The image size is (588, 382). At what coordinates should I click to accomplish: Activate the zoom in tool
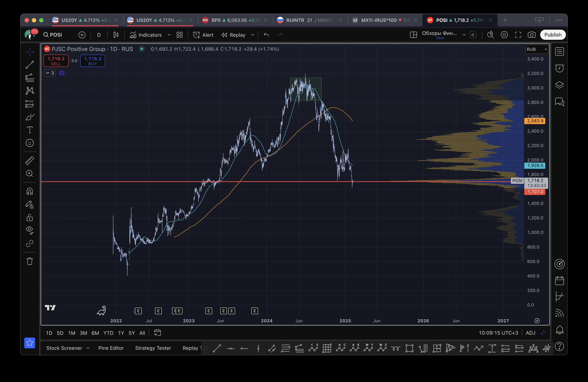click(30, 173)
